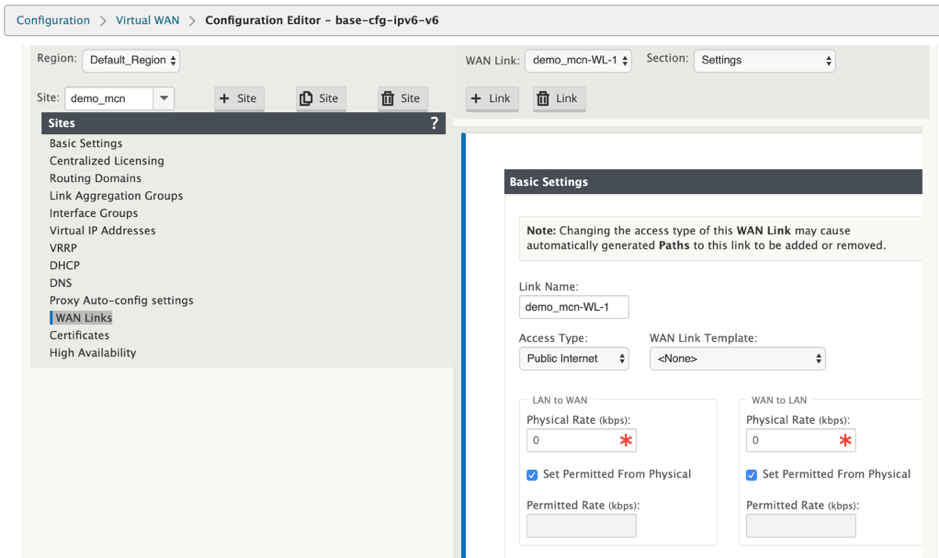Toggle LAN to WAN Set Permitted From Physical
This screenshot has height=558, width=939.
click(x=532, y=475)
